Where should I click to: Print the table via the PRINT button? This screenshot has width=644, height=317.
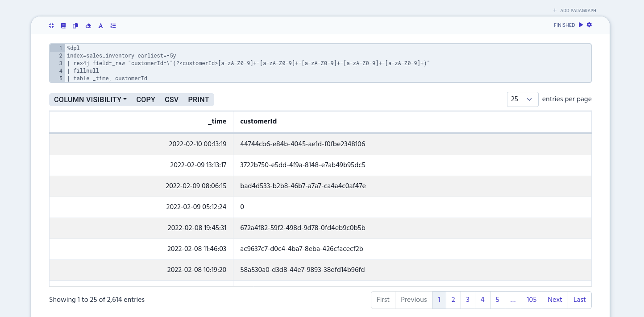tap(198, 99)
